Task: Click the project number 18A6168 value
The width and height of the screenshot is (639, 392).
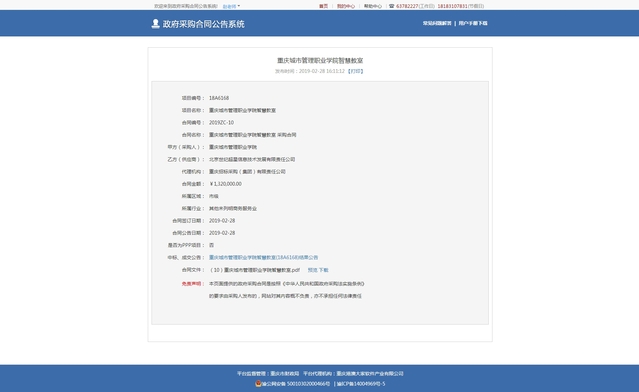Action: click(219, 98)
